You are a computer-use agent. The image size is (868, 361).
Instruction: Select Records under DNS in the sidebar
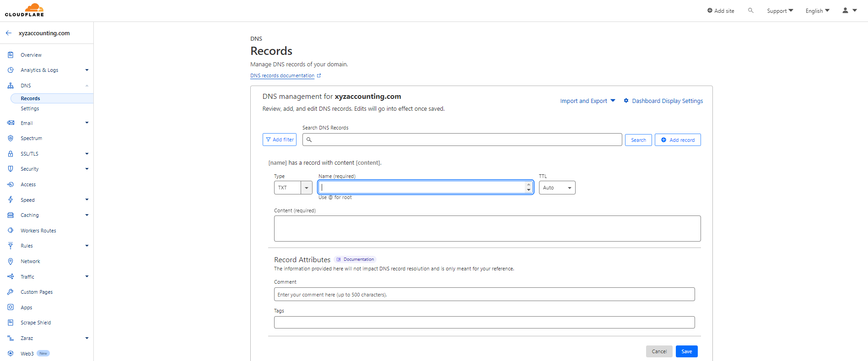52,98
